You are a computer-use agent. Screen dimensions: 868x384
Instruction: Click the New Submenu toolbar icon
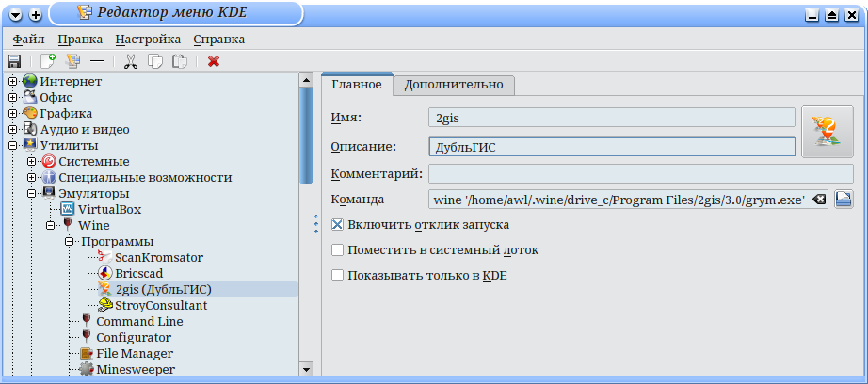pos(73,61)
